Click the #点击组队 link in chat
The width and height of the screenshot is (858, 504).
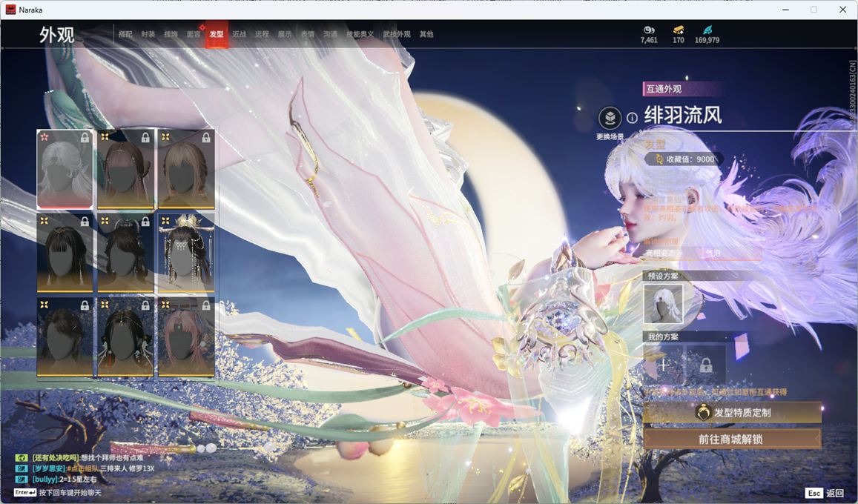coord(82,468)
